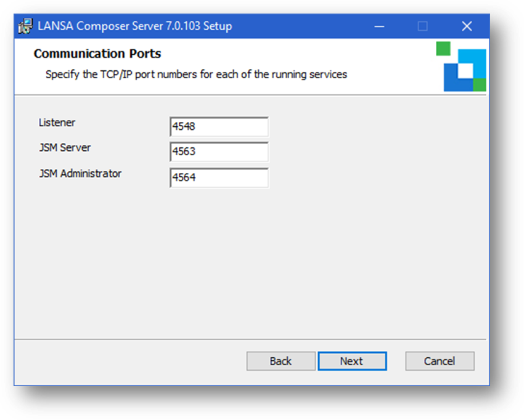Select the JSM Administrator port field
This screenshot has height=420, width=524.
coord(219,178)
